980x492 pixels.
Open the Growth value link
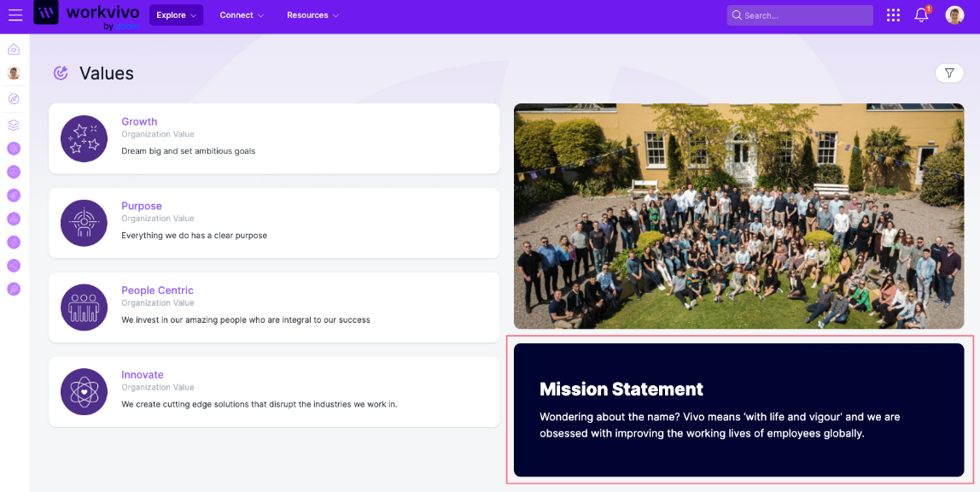[139, 122]
